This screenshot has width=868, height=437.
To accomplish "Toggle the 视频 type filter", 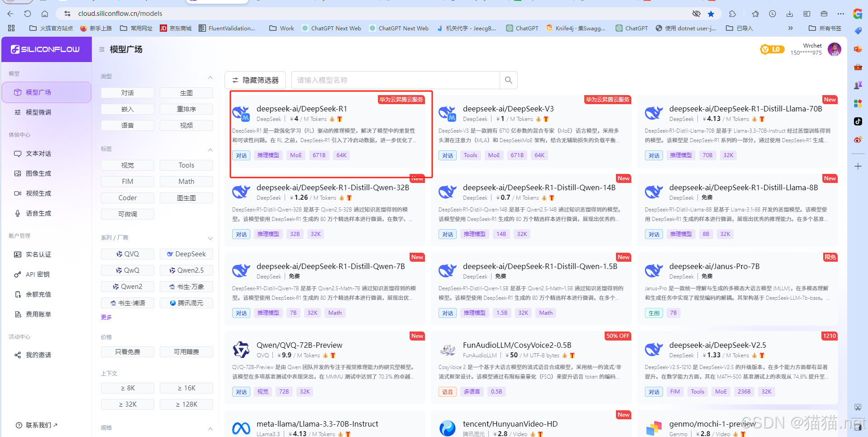I will [186, 125].
